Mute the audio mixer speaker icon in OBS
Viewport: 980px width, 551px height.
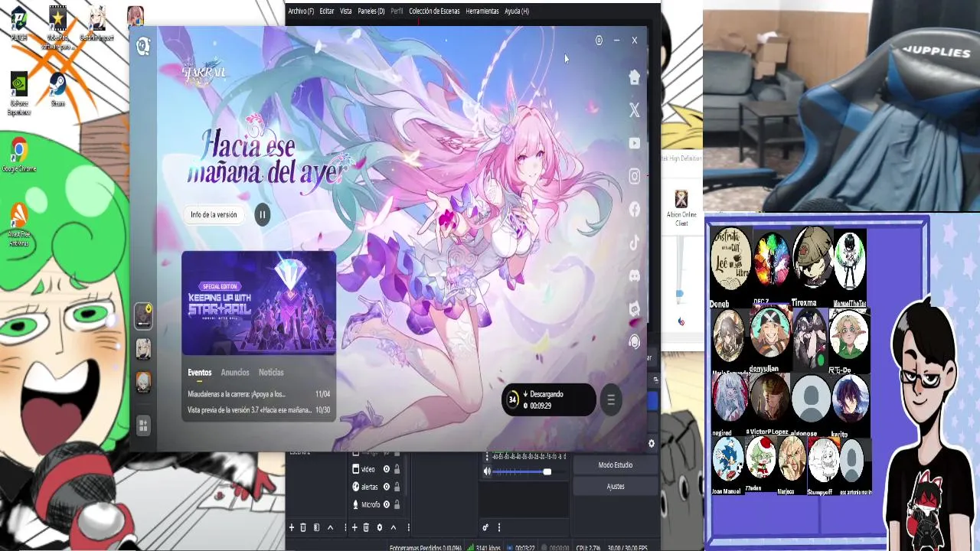tap(487, 472)
